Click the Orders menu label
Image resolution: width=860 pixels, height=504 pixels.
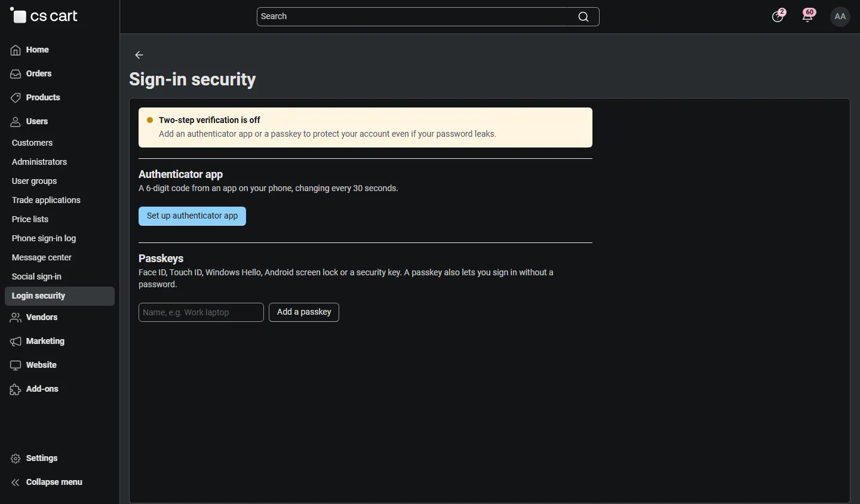[x=39, y=74]
